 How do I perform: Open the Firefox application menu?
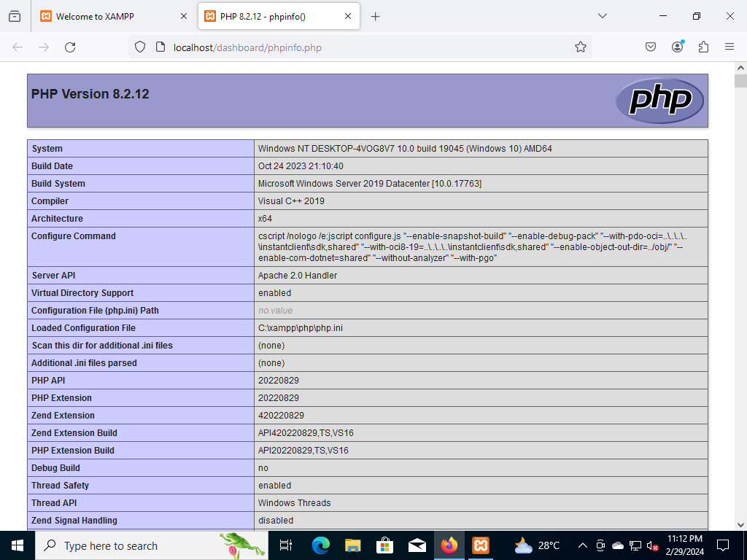[x=729, y=46]
